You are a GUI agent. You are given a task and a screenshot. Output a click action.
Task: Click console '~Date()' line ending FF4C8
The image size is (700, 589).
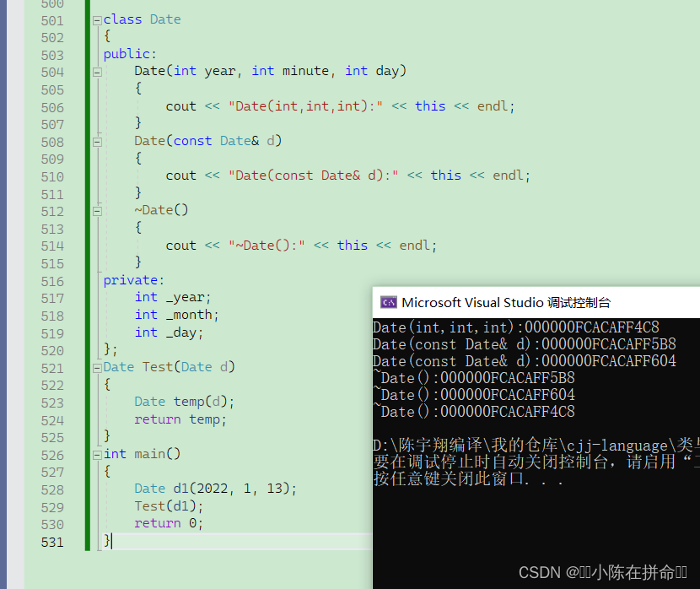click(x=474, y=412)
